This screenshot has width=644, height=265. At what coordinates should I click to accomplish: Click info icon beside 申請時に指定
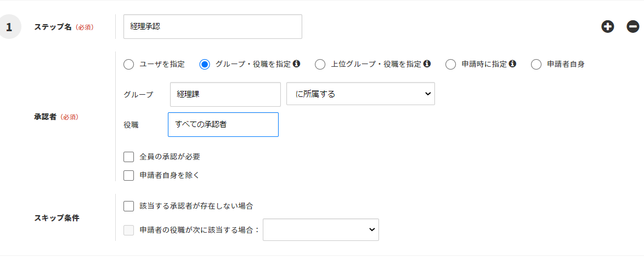pos(512,64)
